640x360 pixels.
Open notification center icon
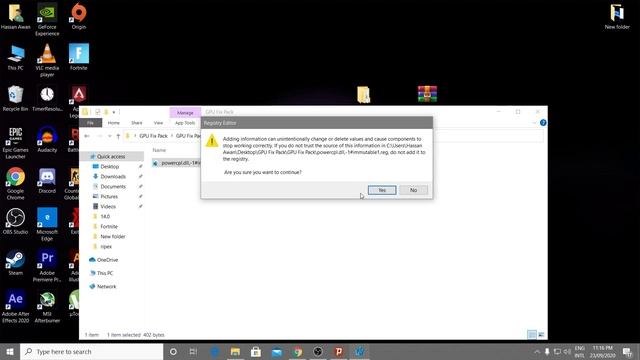627,351
